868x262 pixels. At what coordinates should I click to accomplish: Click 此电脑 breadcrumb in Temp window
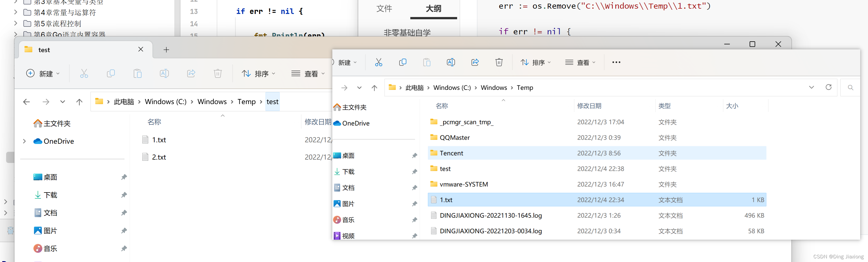pyautogui.click(x=415, y=88)
